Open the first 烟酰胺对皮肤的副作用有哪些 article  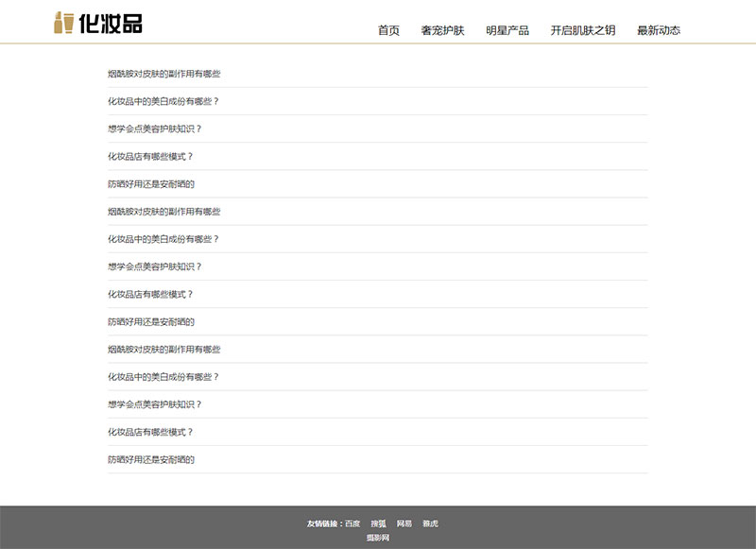pyautogui.click(x=163, y=74)
